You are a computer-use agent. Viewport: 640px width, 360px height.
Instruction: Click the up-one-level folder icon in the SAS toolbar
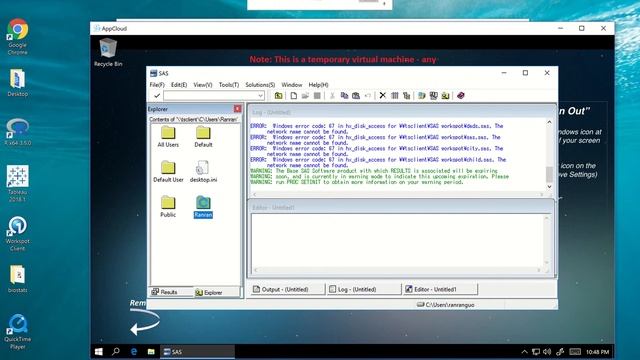click(x=278, y=96)
